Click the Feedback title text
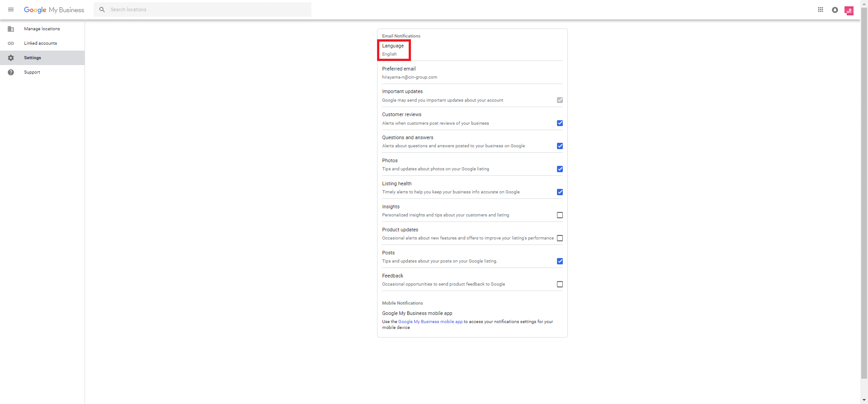 [x=392, y=276]
